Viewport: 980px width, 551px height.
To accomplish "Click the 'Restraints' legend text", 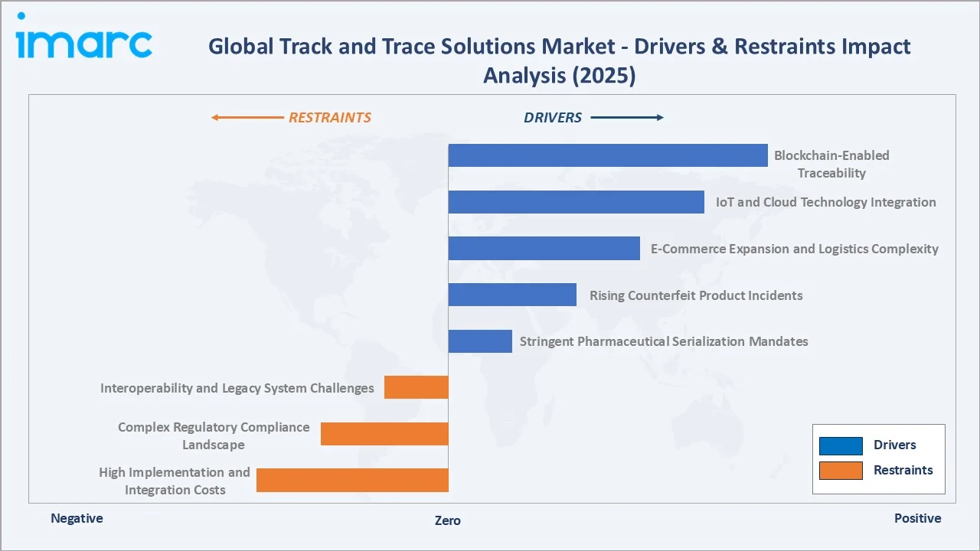I will click(x=903, y=471).
